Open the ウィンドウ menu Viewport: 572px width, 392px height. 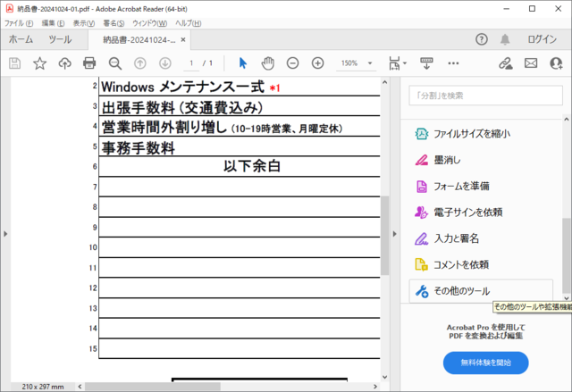point(149,23)
